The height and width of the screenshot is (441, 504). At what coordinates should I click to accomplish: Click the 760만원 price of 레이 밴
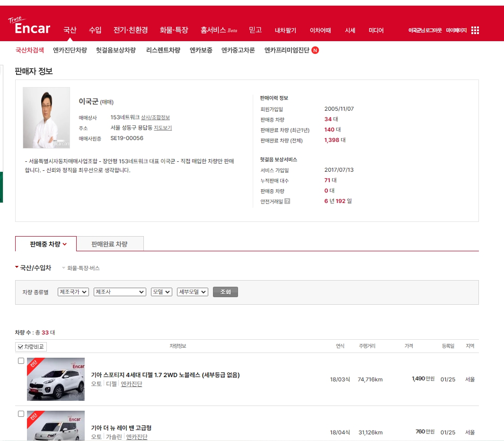click(x=425, y=432)
